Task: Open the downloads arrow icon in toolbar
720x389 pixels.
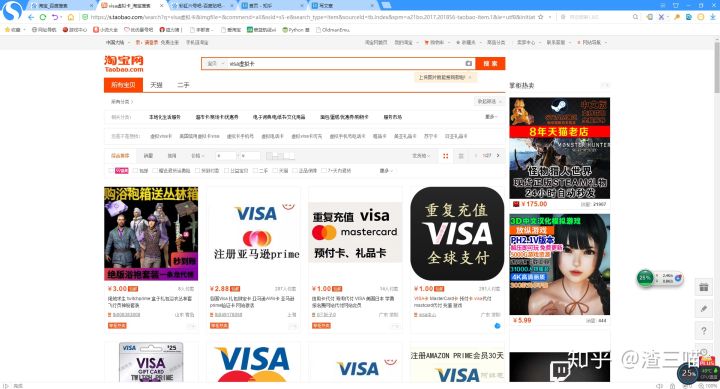Action: tap(713, 17)
